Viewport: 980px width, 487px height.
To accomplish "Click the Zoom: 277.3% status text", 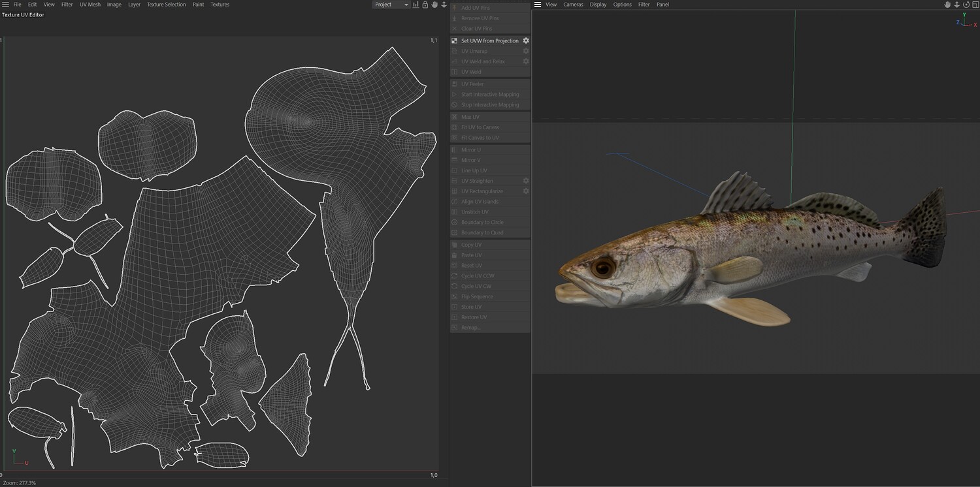I will [x=20, y=483].
